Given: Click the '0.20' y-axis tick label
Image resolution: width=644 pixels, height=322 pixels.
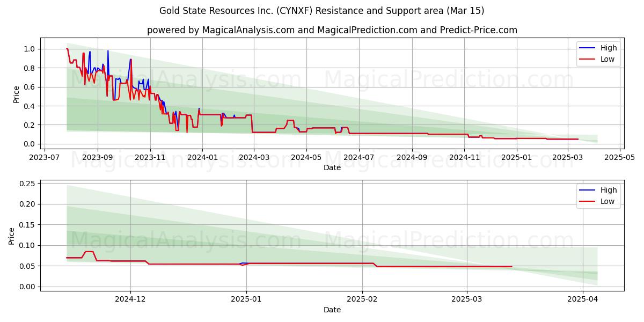Looking at the screenshot, I should click(x=28, y=204).
